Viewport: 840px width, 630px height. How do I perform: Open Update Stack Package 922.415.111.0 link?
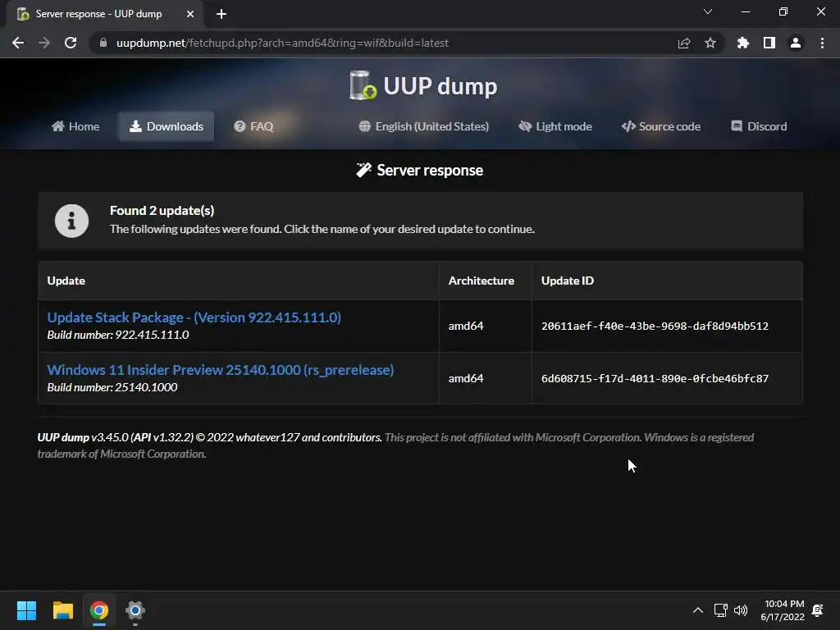tap(194, 317)
